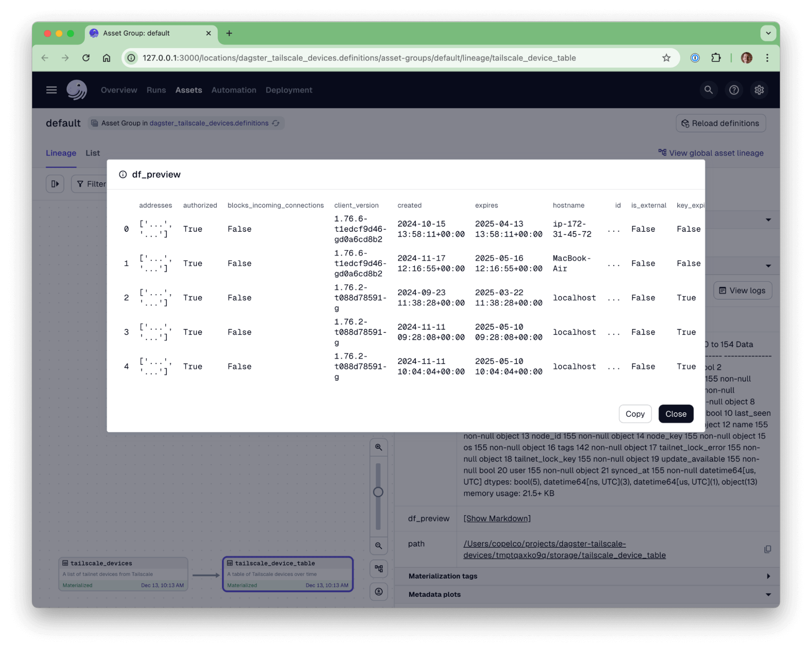Click the Dagster logo
The height and width of the screenshot is (650, 812).
click(77, 89)
